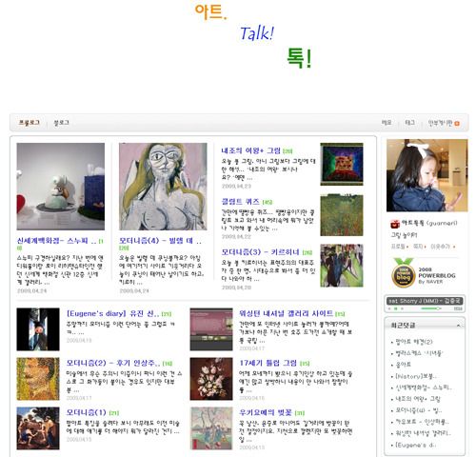Image resolution: width=476 pixels, height=457 pixels.
Task: Click the orange icon beside 안부게시판
Action: (x=457, y=124)
